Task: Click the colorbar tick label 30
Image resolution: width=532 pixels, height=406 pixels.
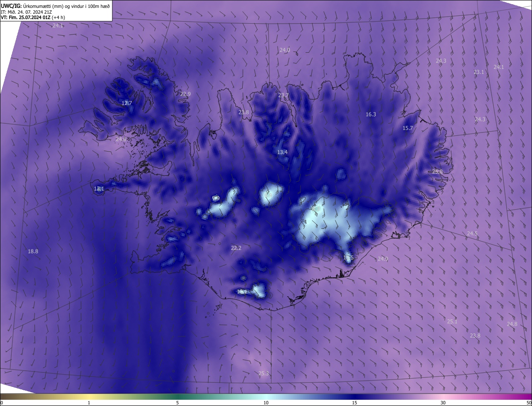Action: [443, 403]
